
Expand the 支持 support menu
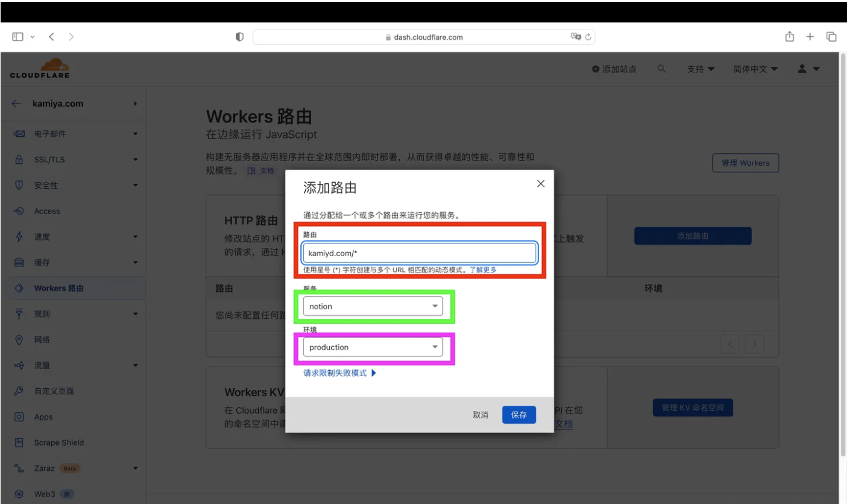click(x=700, y=69)
